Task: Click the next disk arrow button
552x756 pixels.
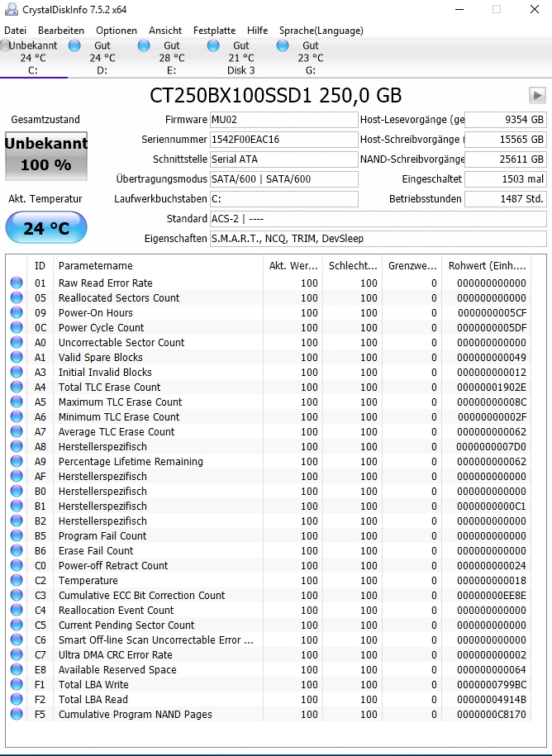Action: click(537, 95)
